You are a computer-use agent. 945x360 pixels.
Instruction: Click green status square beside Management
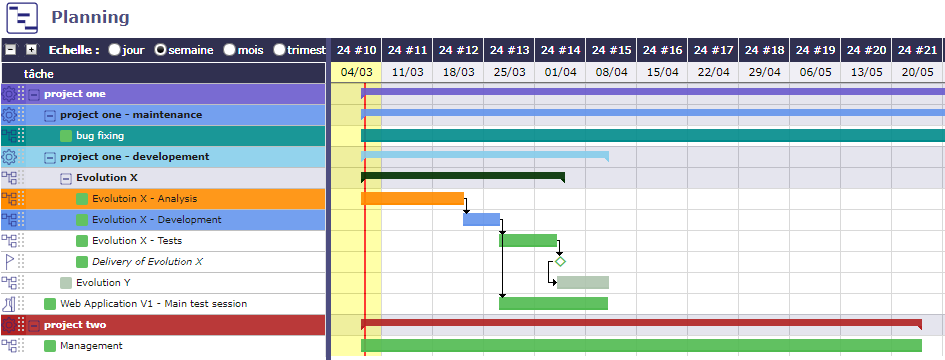[x=50, y=346]
